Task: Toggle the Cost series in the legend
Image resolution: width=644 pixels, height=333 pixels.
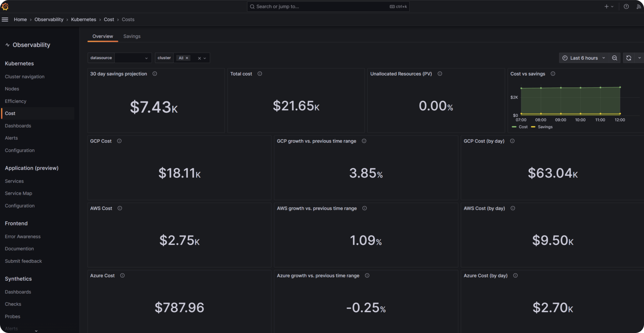Action: (523, 127)
